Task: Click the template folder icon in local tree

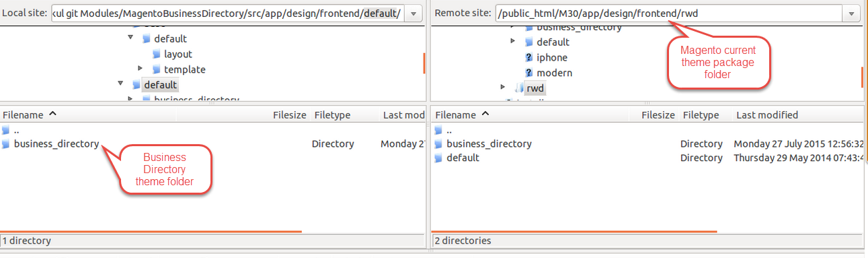Action: point(157,69)
